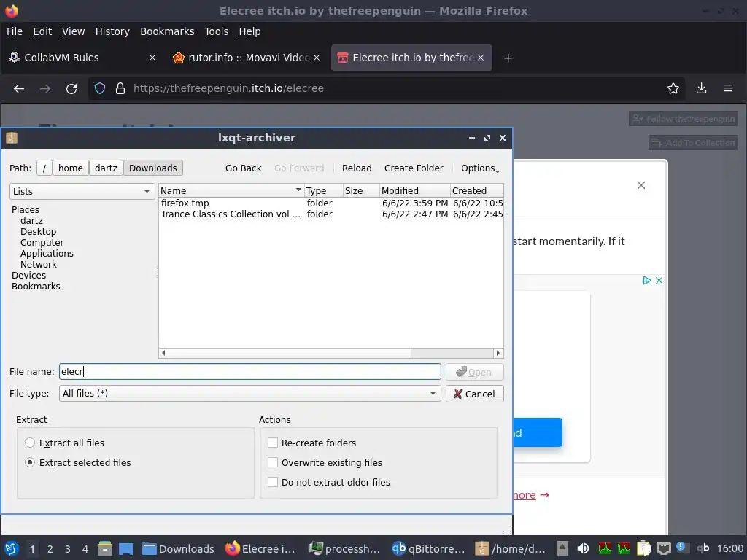Select Extract all files option
Screen dimensions: 747x560
(x=30, y=443)
